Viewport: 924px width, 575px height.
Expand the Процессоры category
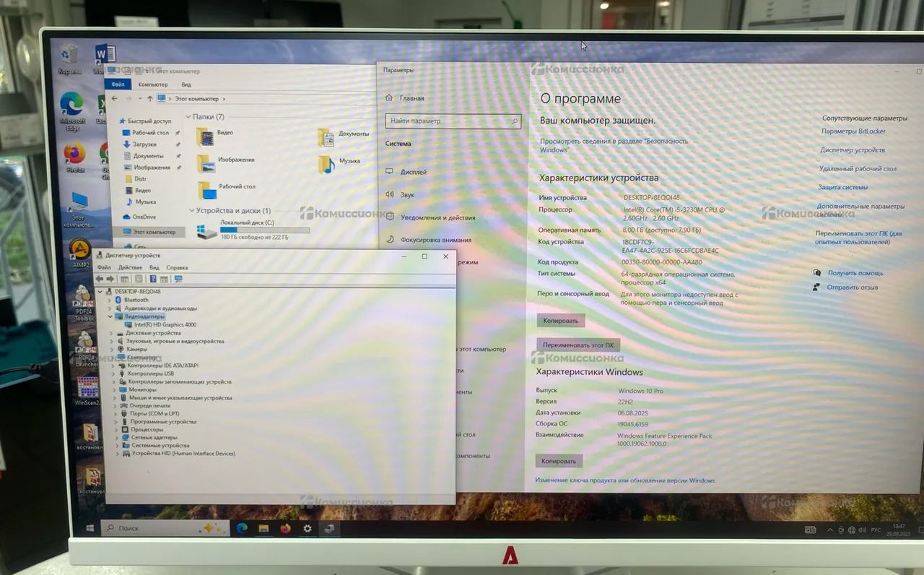116,430
